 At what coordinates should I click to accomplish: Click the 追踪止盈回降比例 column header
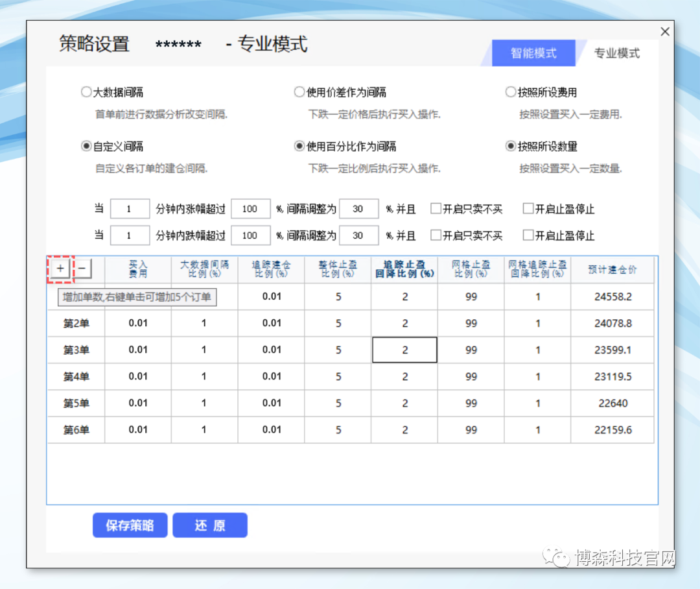coord(404,269)
